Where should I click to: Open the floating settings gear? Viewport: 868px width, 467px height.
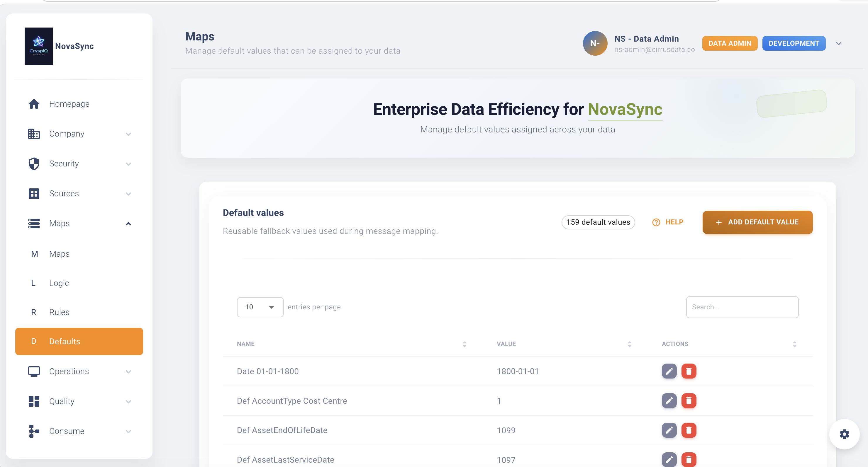pyautogui.click(x=844, y=434)
